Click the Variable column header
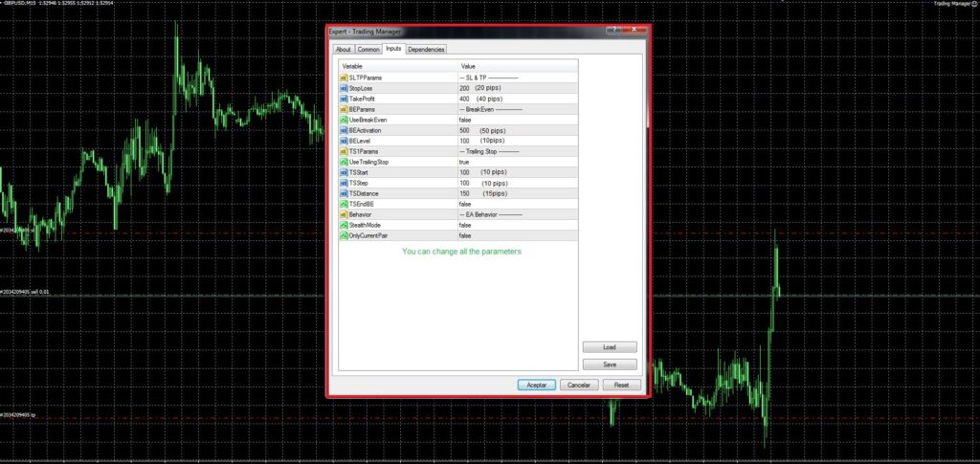This screenshot has width=980, height=464. 398,66
